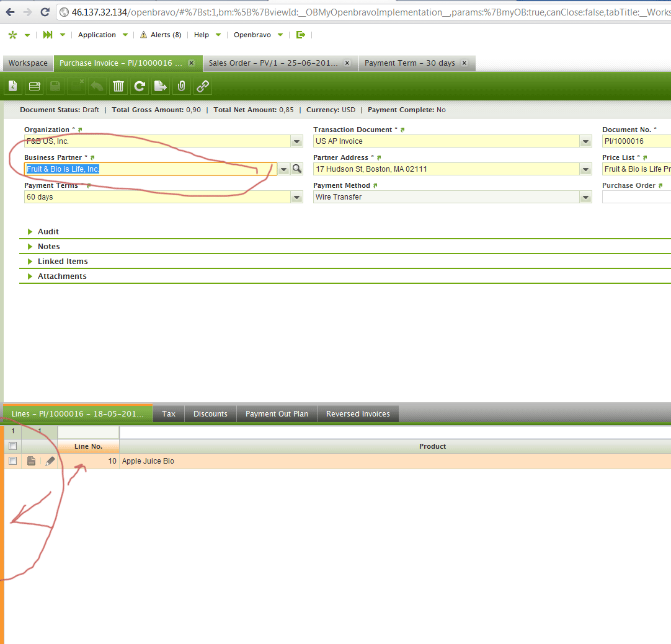Open Payment Method dropdown arrow
The image size is (671, 644).
586,197
